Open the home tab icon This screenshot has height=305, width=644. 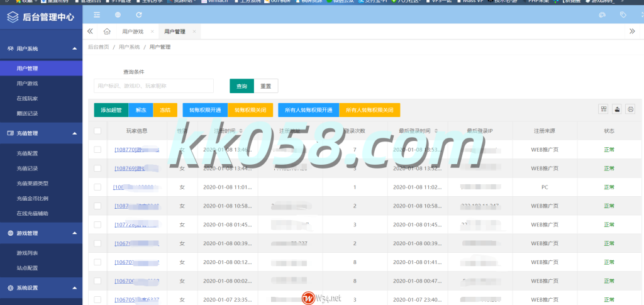click(x=107, y=31)
